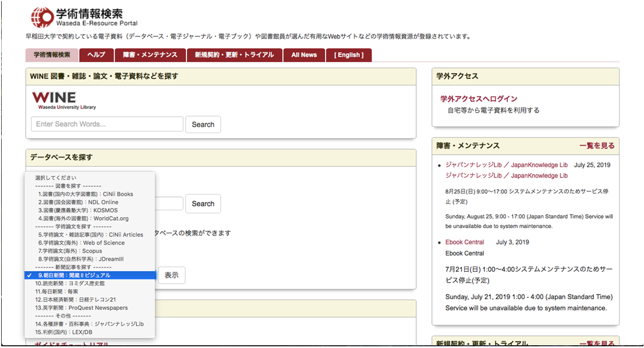The width and height of the screenshot is (644, 348).
Task: Click Search button beside the WINE field
Action: tap(203, 125)
